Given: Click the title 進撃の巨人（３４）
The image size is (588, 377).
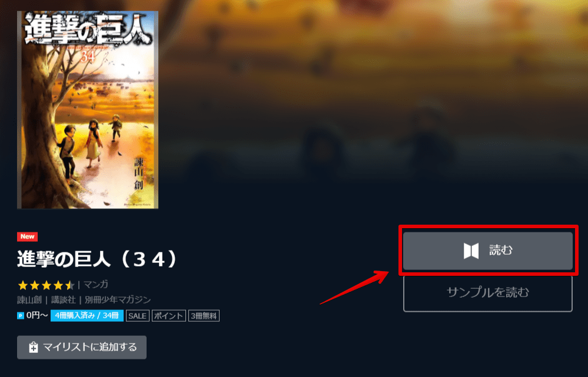Looking at the screenshot, I should coord(97,259).
